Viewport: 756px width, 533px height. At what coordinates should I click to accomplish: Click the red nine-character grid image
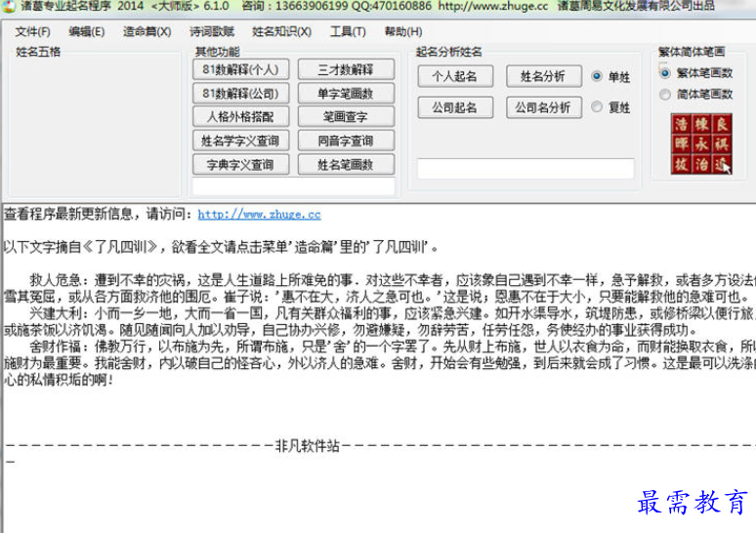[701, 143]
